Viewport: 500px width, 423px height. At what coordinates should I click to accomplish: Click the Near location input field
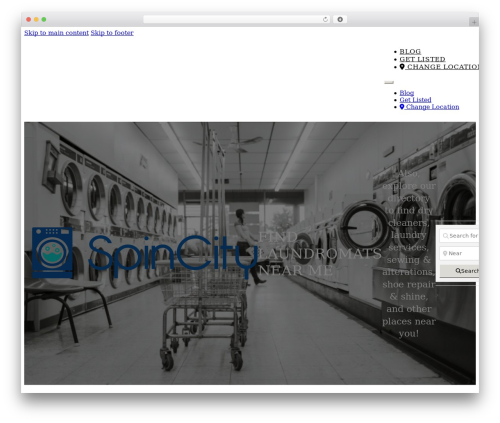[459, 253]
